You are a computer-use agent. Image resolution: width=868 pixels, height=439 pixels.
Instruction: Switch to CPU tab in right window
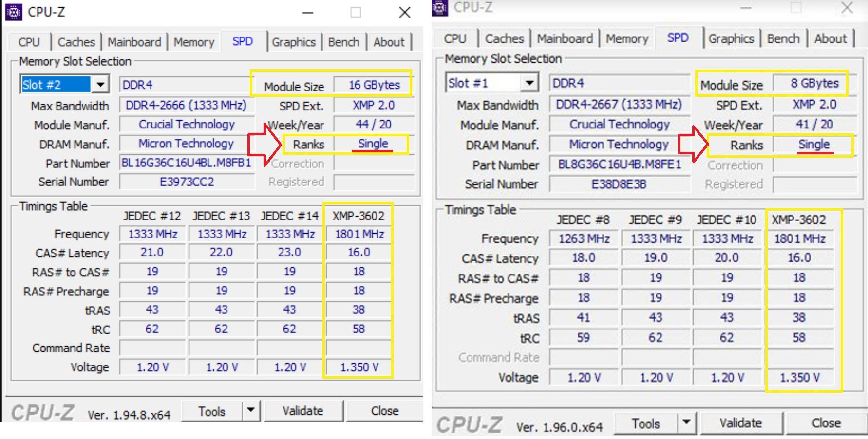[x=455, y=38]
